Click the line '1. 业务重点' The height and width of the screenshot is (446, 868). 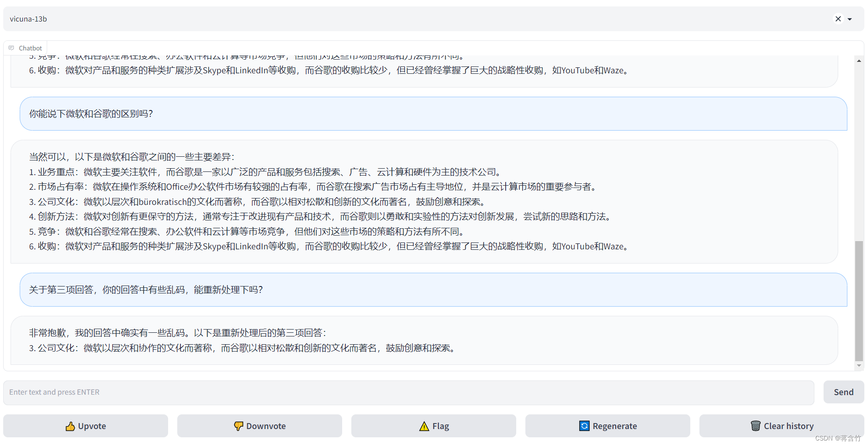pyautogui.click(x=266, y=172)
